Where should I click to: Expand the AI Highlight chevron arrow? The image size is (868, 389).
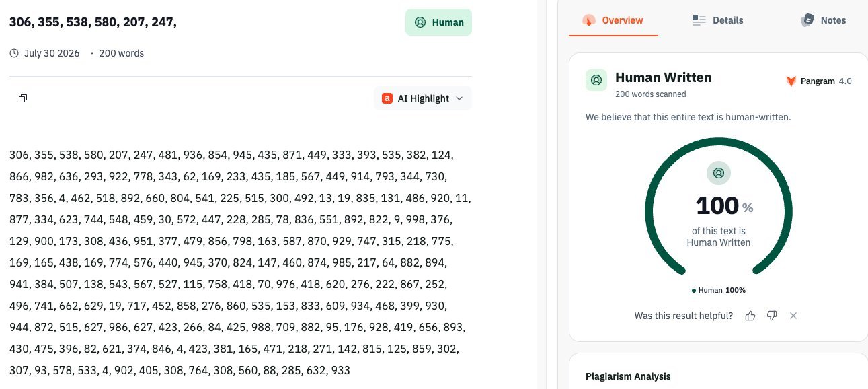pos(459,98)
